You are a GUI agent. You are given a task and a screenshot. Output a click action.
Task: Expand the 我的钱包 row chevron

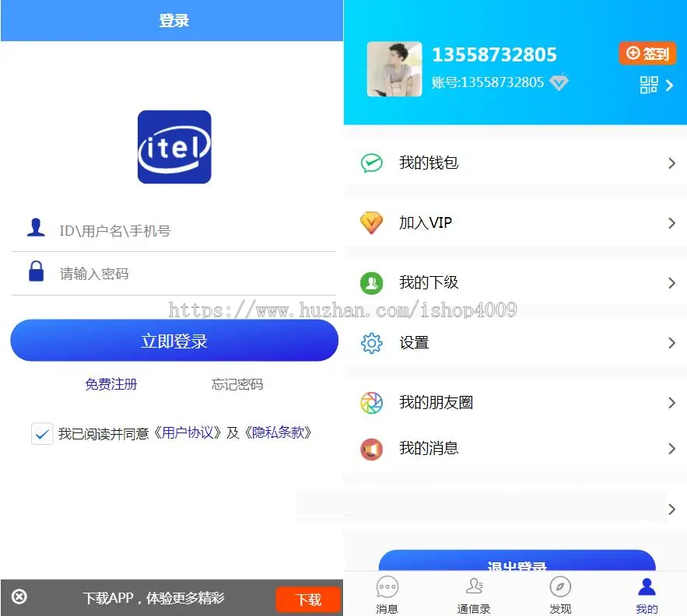[x=671, y=163]
